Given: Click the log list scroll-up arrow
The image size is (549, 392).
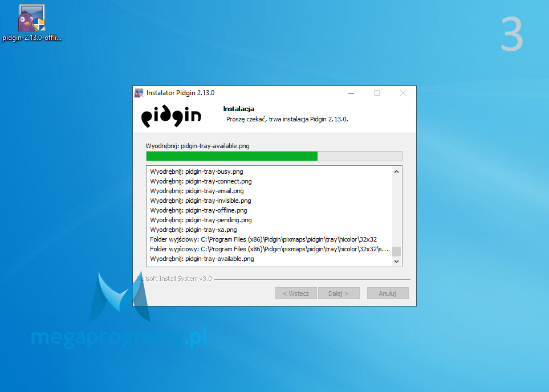Looking at the screenshot, I should click(396, 171).
